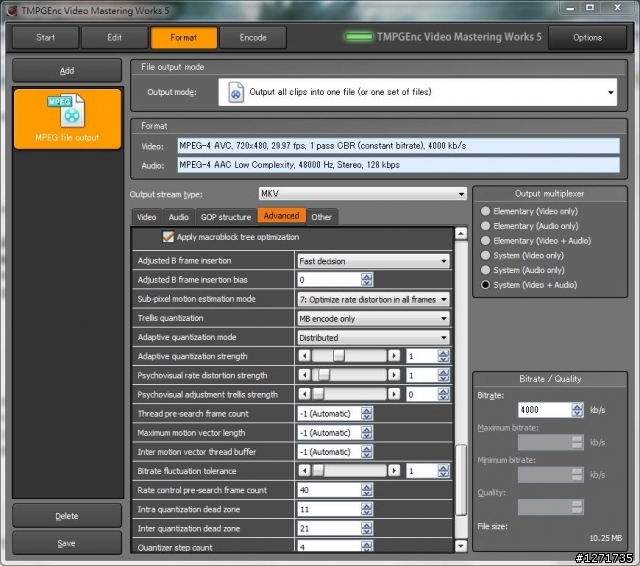Select the MPEG file output item
Image resolution: width=640 pixels, height=566 pixels.
point(67,119)
